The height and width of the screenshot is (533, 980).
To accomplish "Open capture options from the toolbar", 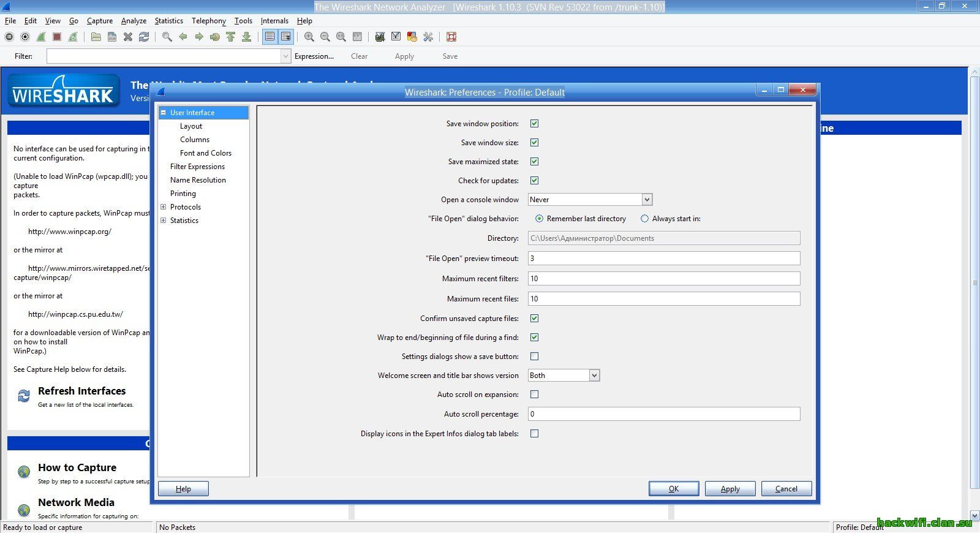I will (x=25, y=37).
